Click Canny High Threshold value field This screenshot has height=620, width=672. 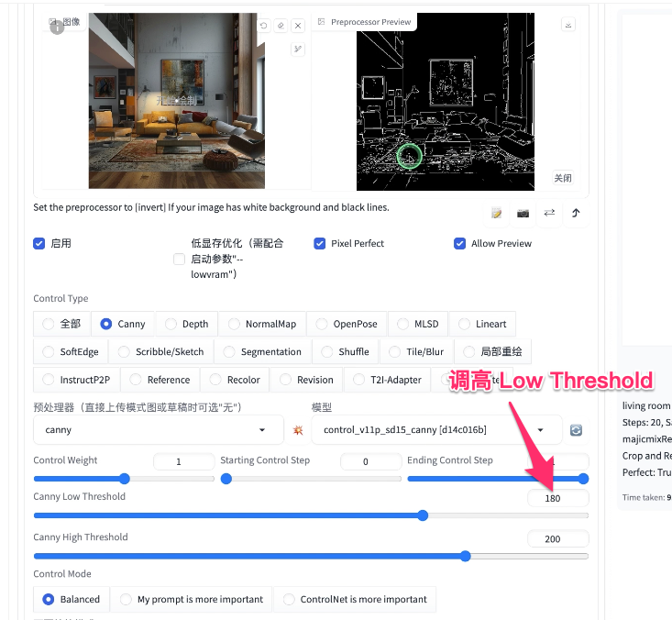558,539
